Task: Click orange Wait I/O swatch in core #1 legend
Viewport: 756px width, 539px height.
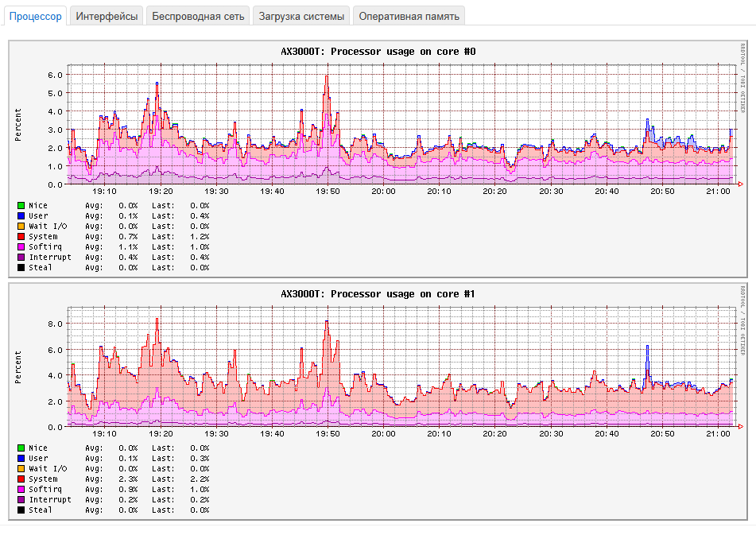Action: [x=21, y=469]
